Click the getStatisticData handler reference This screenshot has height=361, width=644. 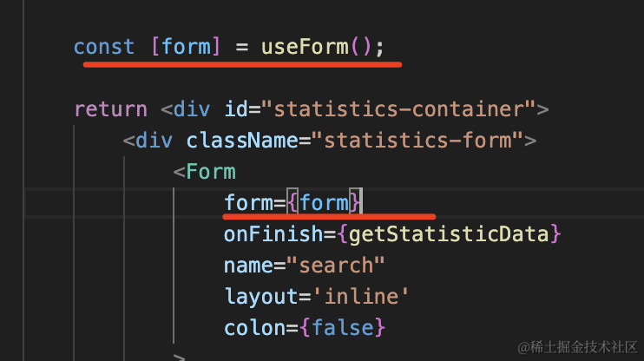pos(449,234)
